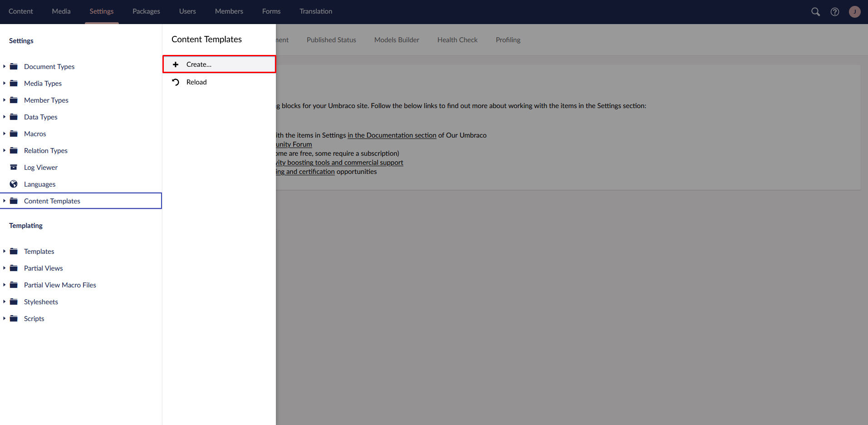The image size is (868, 425).
Task: Choose Create... in Content Templates menu
Action: point(219,64)
